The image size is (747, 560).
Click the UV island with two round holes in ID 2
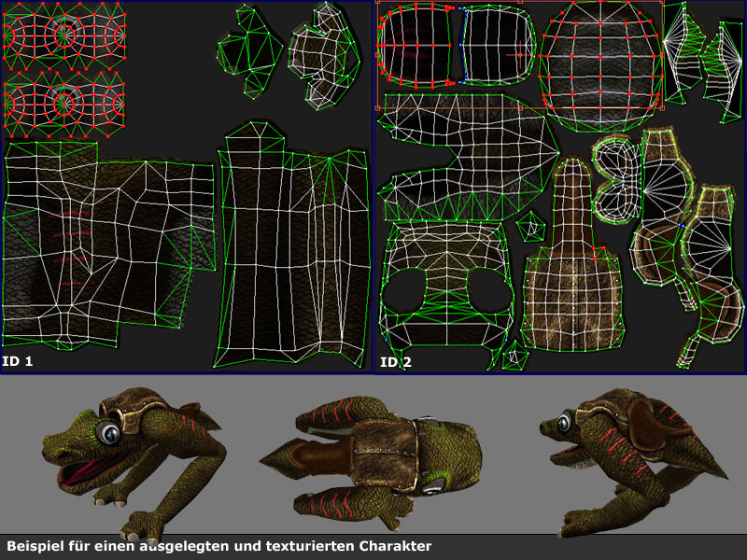(446, 295)
